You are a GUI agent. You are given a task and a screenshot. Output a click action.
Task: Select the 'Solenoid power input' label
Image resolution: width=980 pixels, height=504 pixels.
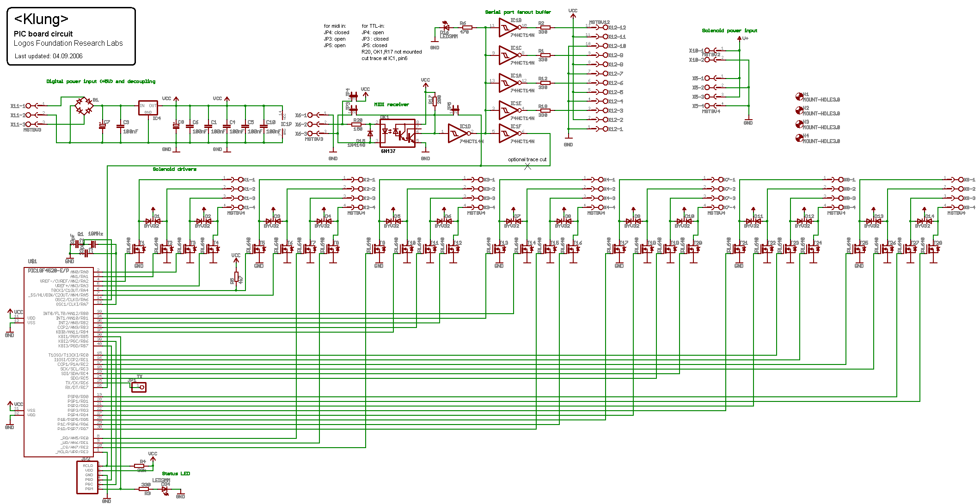click(729, 30)
